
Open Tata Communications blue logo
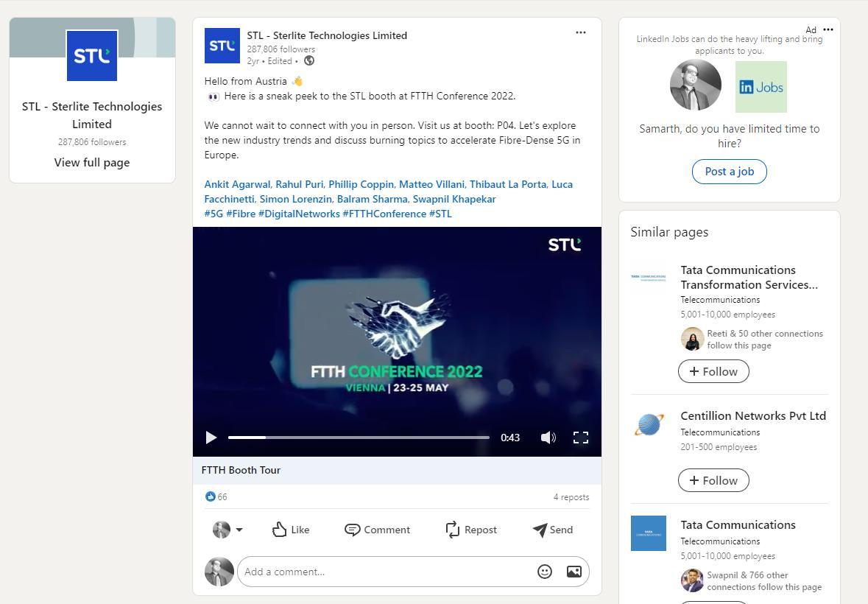(649, 533)
